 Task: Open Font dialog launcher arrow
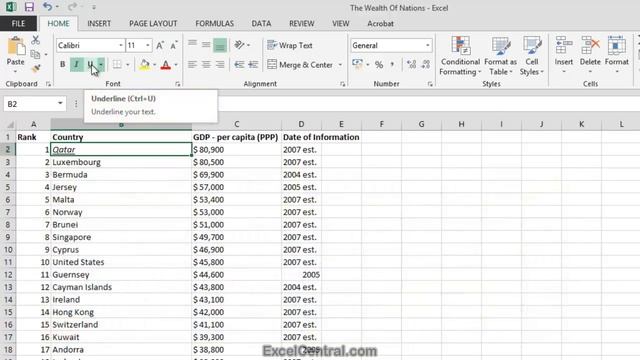point(178,84)
